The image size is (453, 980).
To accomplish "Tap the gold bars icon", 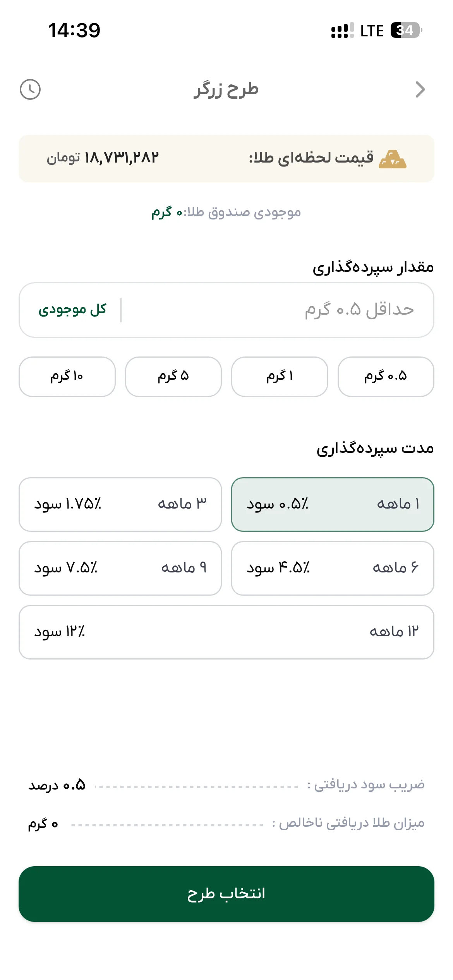I will click(x=393, y=159).
